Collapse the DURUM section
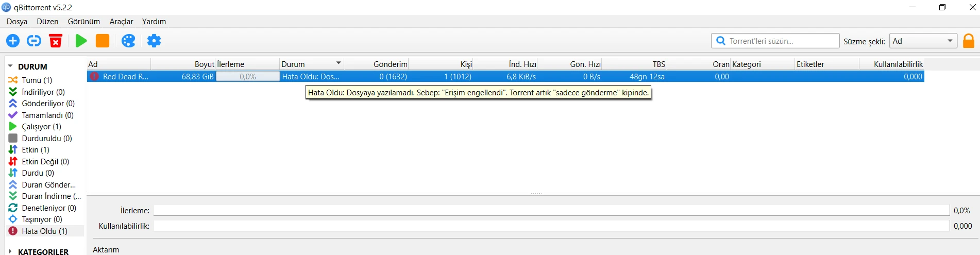 pos(10,66)
